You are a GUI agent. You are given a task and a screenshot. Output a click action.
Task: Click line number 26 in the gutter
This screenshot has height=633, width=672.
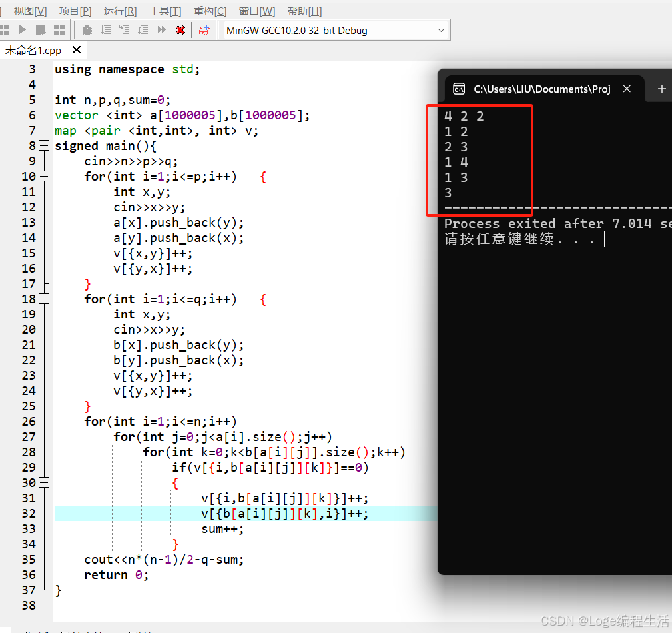(x=29, y=422)
